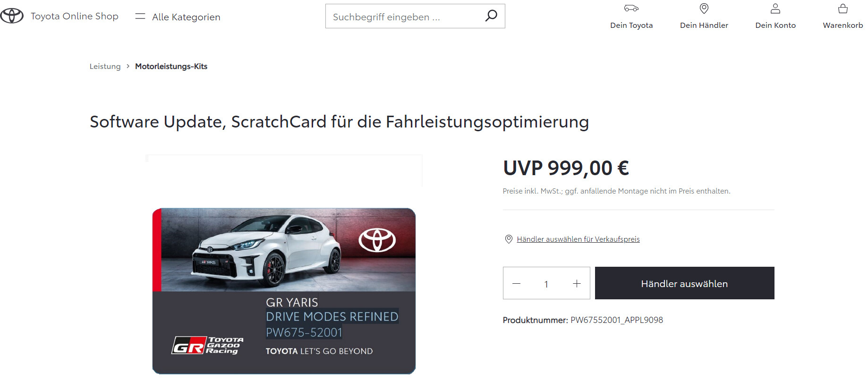Viewport: 868px width, 381px height.
Task: Open the GR Yaris scratch card product image
Action: [x=284, y=291]
